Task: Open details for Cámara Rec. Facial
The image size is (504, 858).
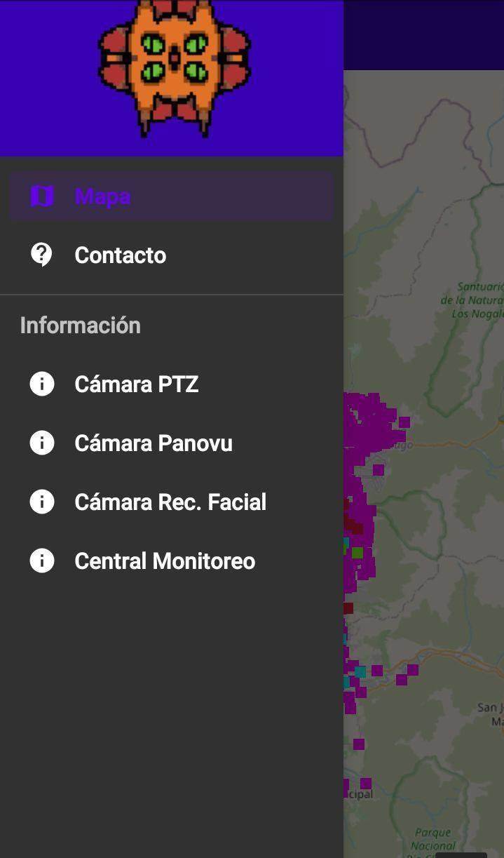Action: pyautogui.click(x=170, y=502)
